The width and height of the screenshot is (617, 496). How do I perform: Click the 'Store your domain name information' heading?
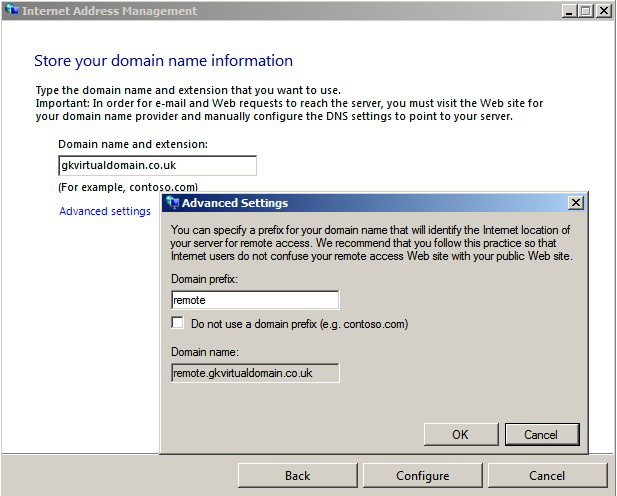163,61
